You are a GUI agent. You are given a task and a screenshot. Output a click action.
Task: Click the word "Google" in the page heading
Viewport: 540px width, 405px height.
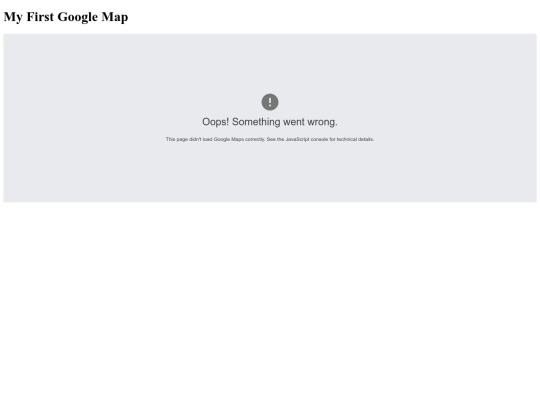tap(77, 17)
